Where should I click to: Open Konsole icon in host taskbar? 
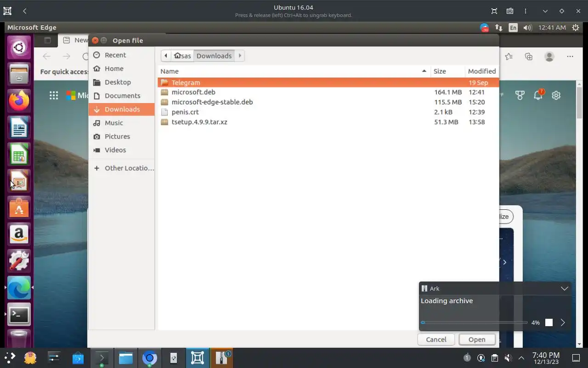[102, 358]
